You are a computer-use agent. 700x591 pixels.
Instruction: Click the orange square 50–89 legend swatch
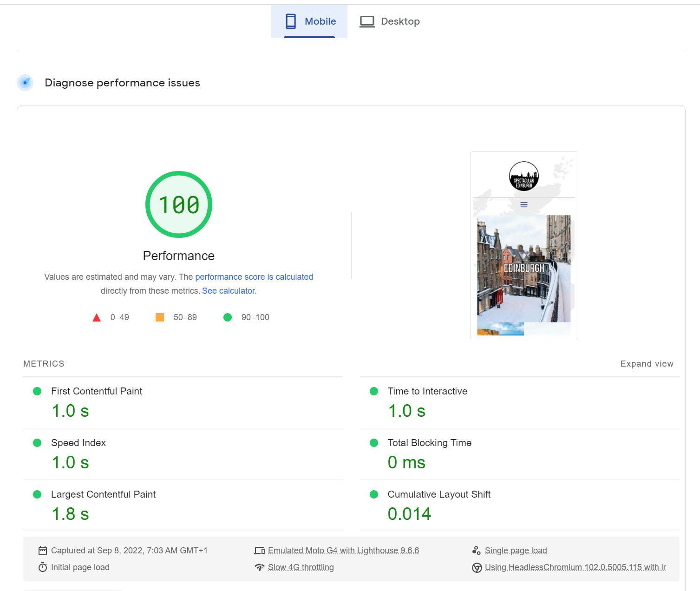[160, 317]
